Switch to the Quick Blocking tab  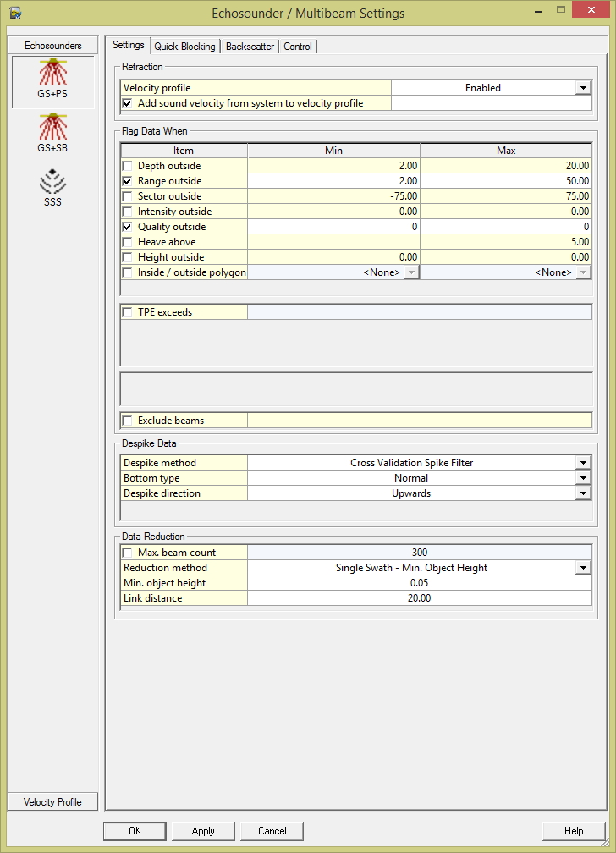[x=184, y=47]
